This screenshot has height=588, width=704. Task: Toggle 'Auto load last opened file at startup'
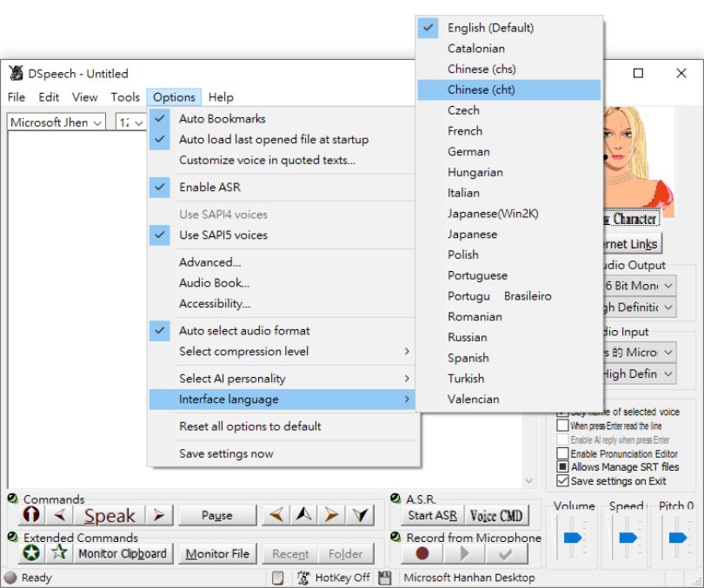point(282,139)
